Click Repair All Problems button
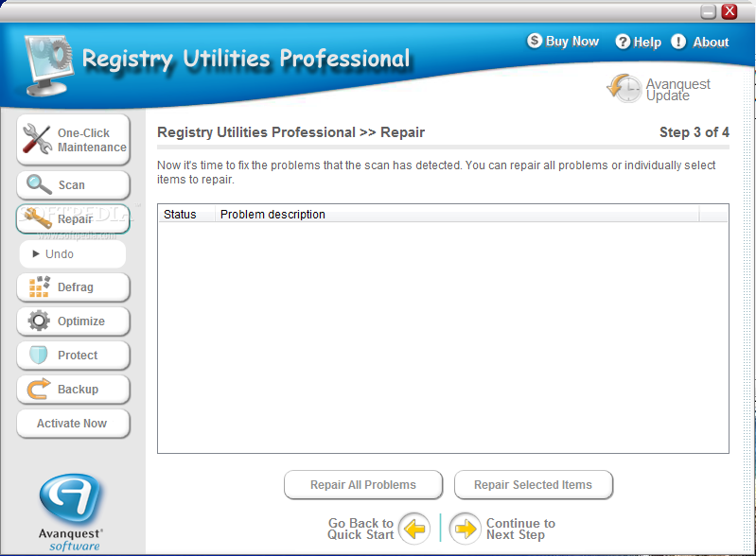Image resolution: width=756 pixels, height=556 pixels. 363,485
